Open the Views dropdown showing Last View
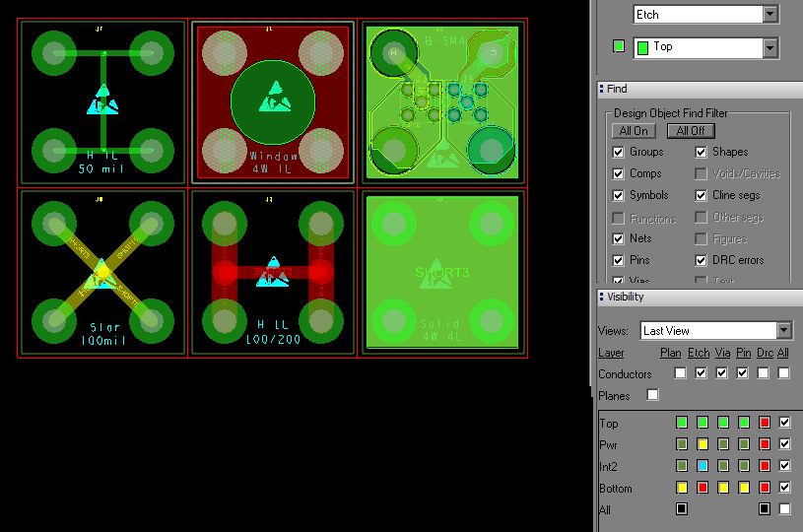The height and width of the screenshot is (532, 803). click(783, 331)
